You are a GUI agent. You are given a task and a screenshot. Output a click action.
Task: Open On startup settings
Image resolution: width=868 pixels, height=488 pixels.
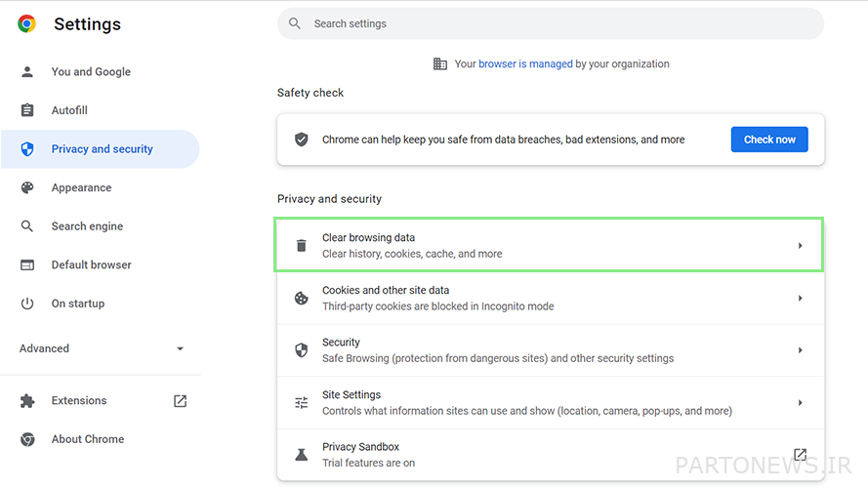(101, 304)
